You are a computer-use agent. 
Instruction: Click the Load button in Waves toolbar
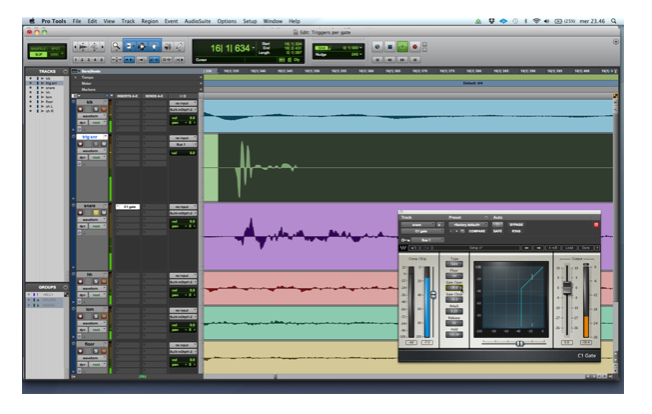pyautogui.click(x=569, y=248)
